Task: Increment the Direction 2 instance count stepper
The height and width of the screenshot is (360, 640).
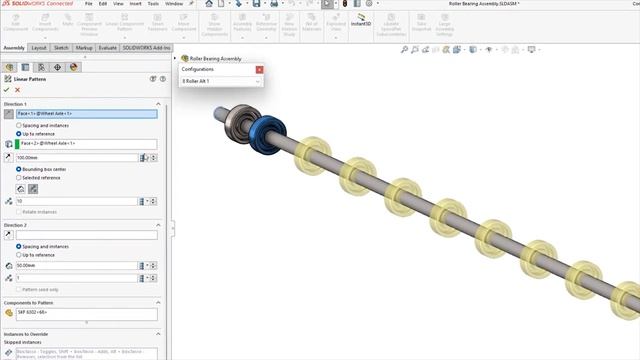Action: [x=153, y=276]
